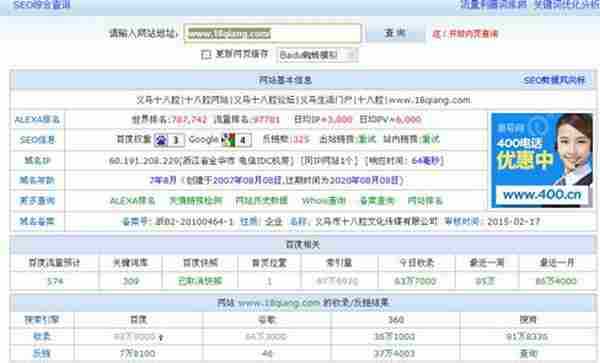Click the 更多查询 row label

(x=38, y=200)
